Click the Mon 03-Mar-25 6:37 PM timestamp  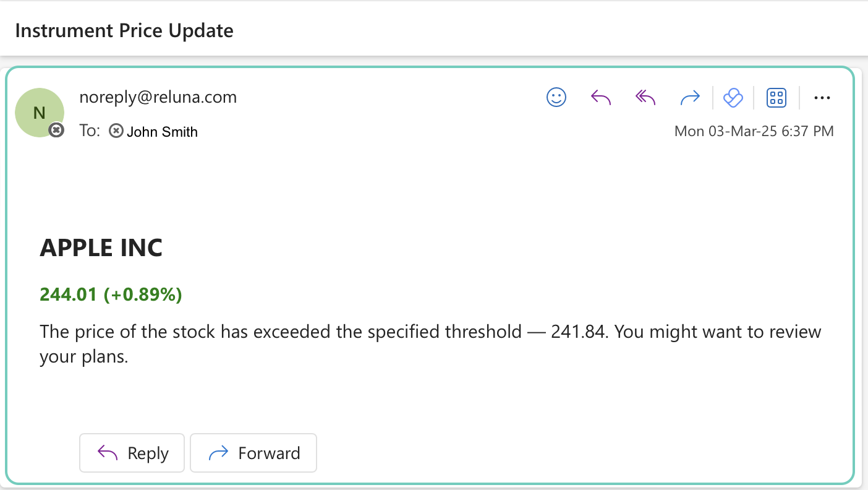tap(754, 131)
